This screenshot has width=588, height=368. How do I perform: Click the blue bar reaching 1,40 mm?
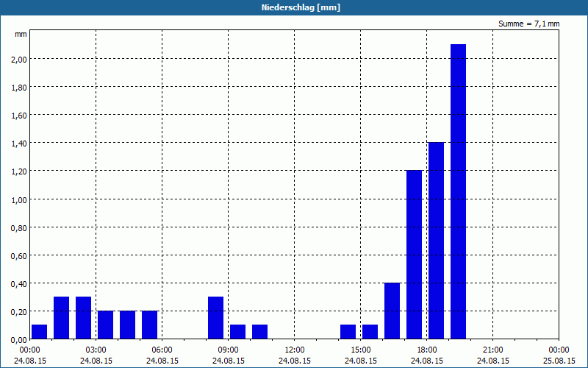coord(436,241)
